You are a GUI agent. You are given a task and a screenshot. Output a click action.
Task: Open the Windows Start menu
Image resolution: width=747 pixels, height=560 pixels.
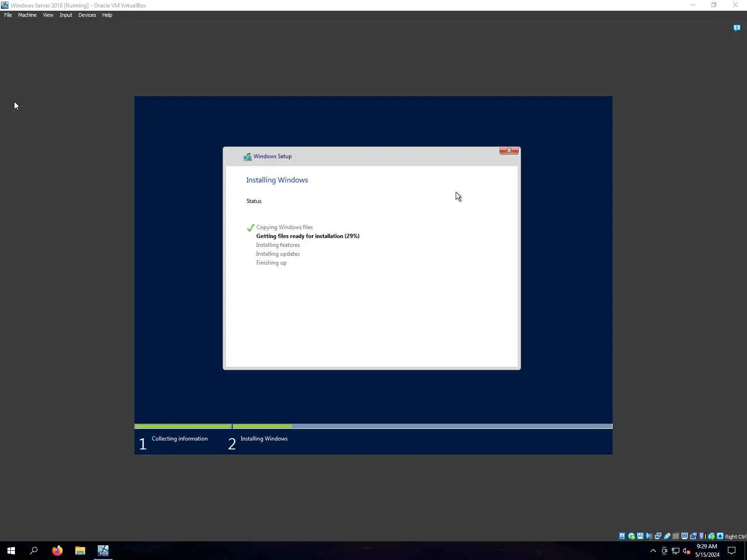pyautogui.click(x=11, y=551)
